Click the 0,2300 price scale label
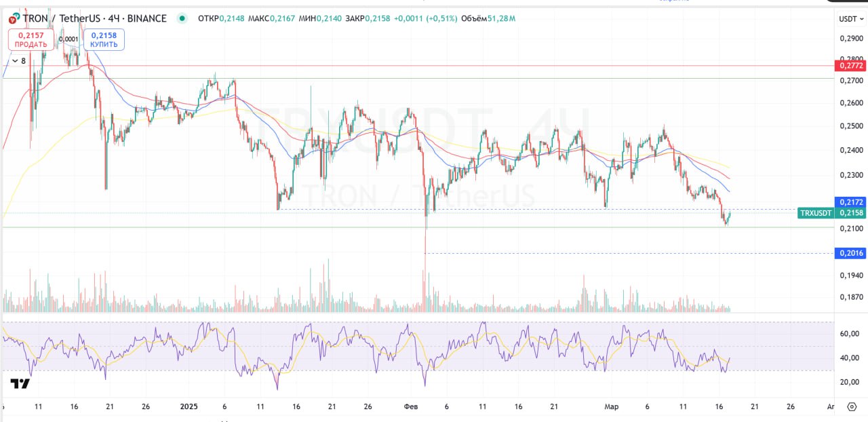The image size is (868, 422). pyautogui.click(x=851, y=175)
